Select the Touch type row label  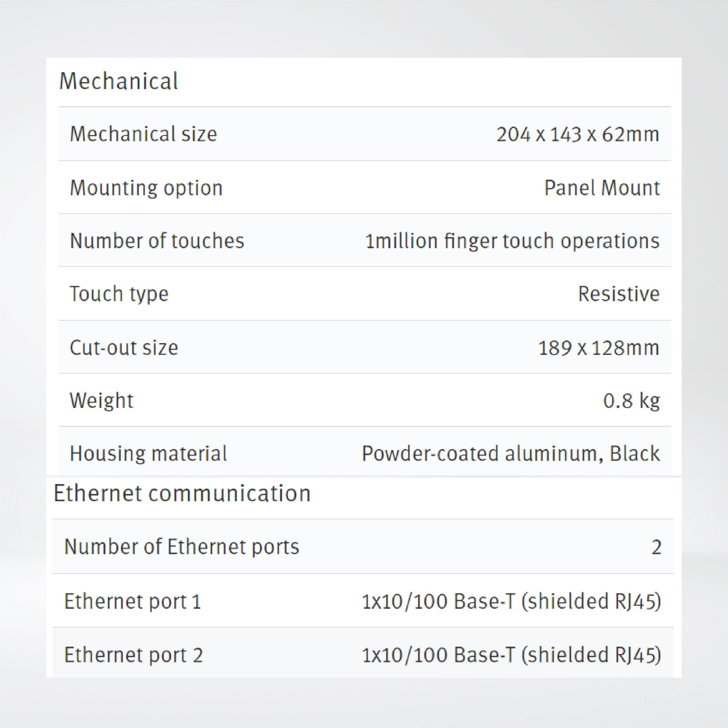tap(119, 294)
